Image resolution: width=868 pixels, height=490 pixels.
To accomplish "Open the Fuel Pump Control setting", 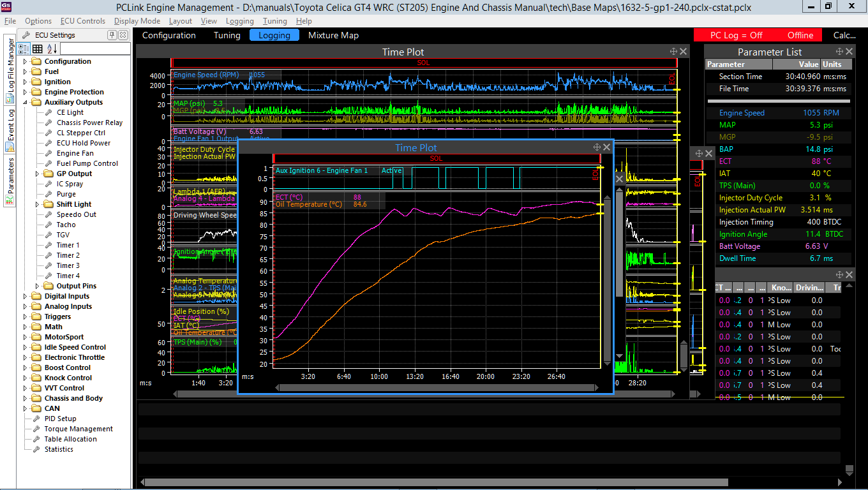I will coord(87,163).
